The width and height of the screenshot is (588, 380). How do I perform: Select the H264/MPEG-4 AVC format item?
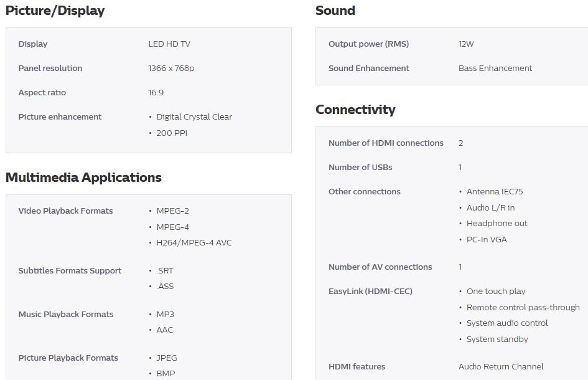[194, 243]
